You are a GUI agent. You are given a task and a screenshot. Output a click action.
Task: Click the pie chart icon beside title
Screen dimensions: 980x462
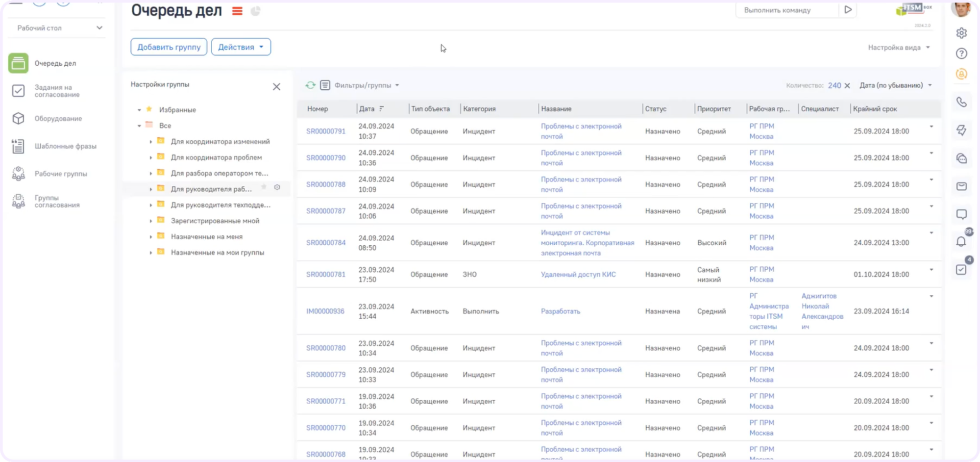255,11
